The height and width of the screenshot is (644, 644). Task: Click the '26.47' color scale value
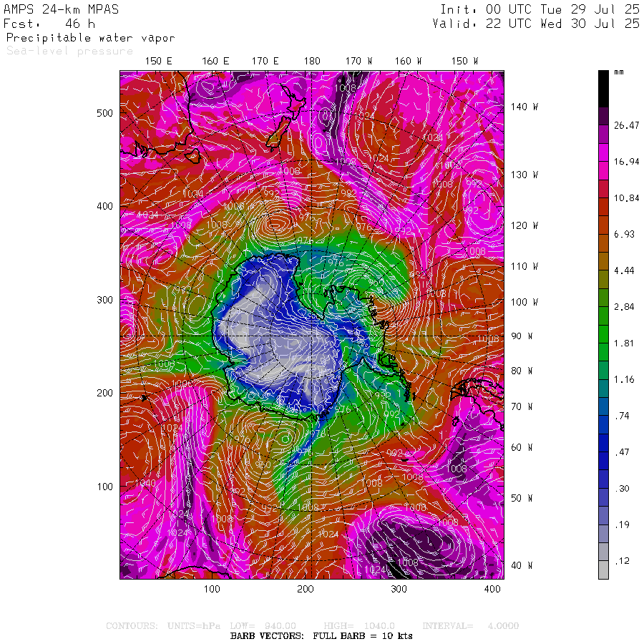(626, 125)
